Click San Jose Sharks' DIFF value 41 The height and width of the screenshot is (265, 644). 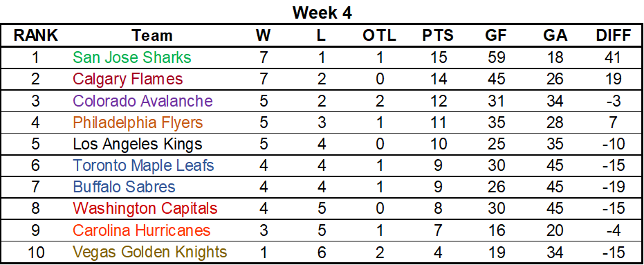(x=614, y=57)
